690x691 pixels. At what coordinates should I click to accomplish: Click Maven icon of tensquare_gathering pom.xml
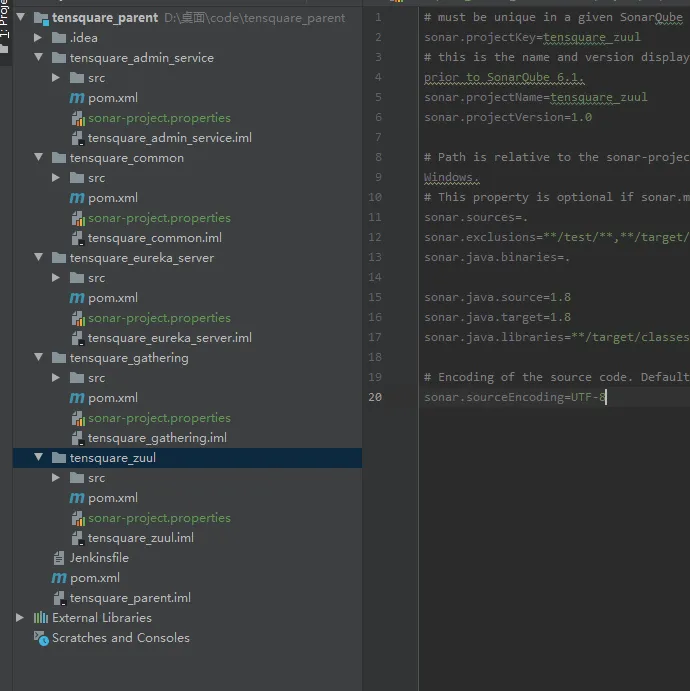[77, 398]
